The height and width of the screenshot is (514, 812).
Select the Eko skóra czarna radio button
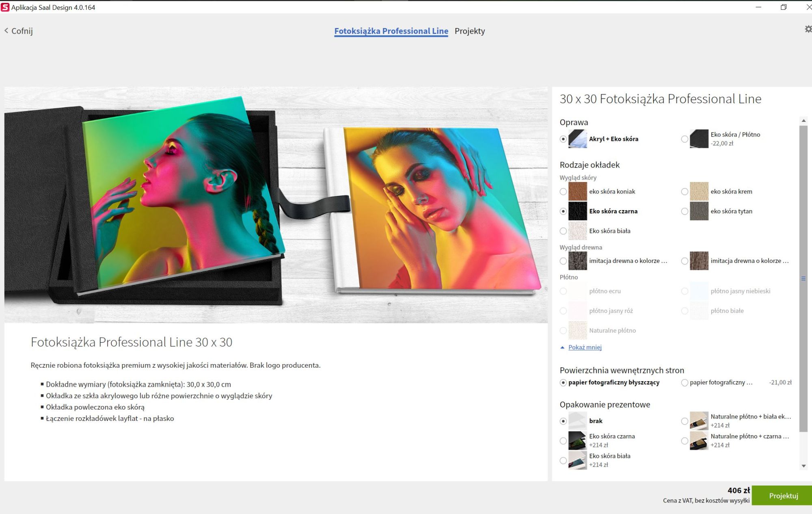[x=563, y=211]
